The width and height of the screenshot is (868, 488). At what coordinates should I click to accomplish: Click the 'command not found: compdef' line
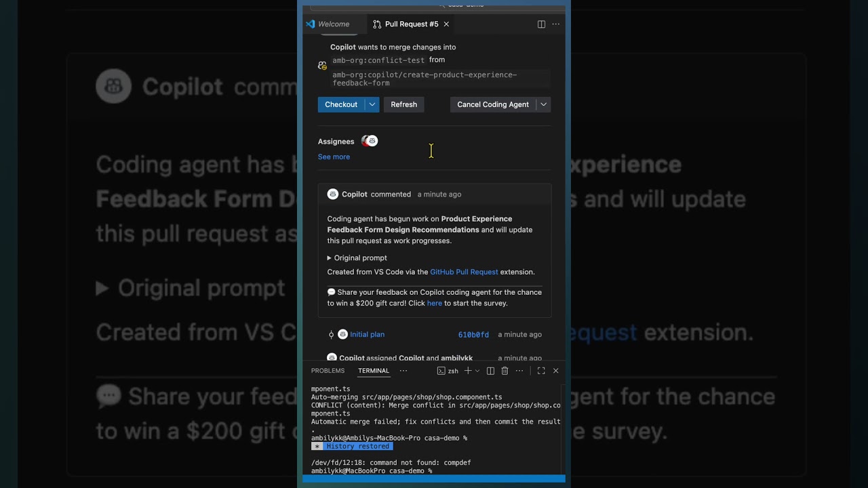391,463
